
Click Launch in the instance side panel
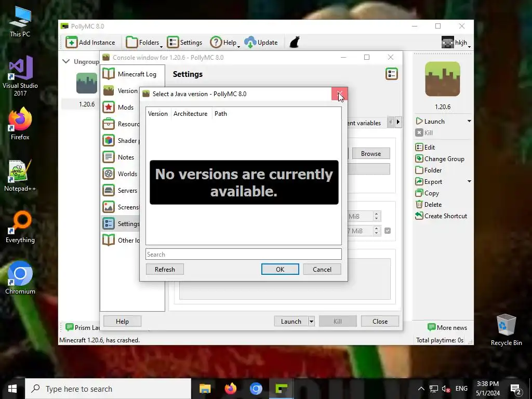430,122
